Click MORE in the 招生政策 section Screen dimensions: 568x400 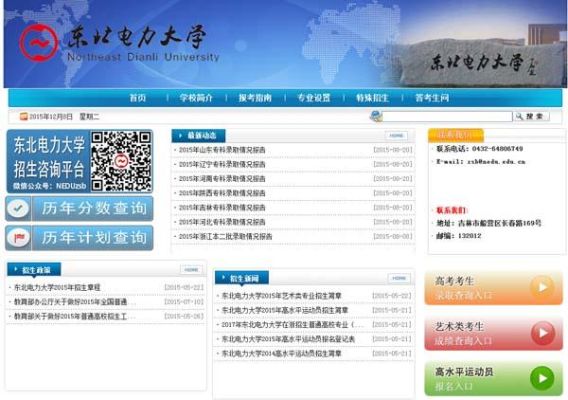point(191,270)
